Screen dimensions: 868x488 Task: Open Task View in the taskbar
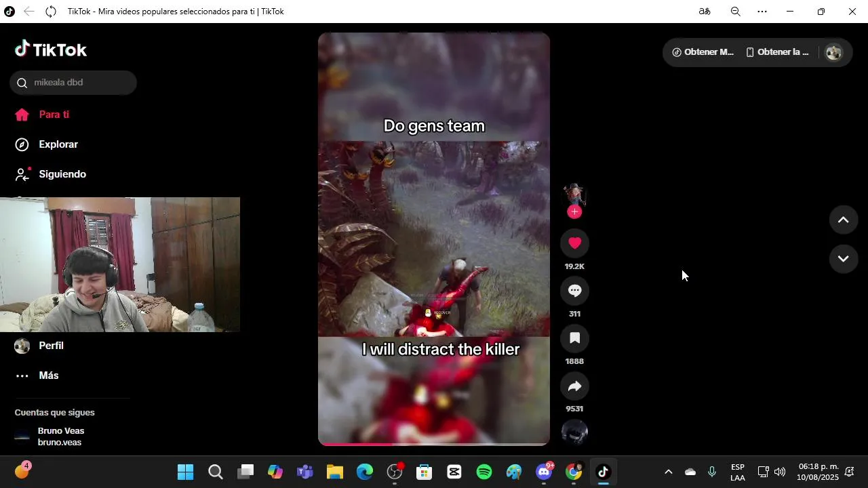(245, 472)
